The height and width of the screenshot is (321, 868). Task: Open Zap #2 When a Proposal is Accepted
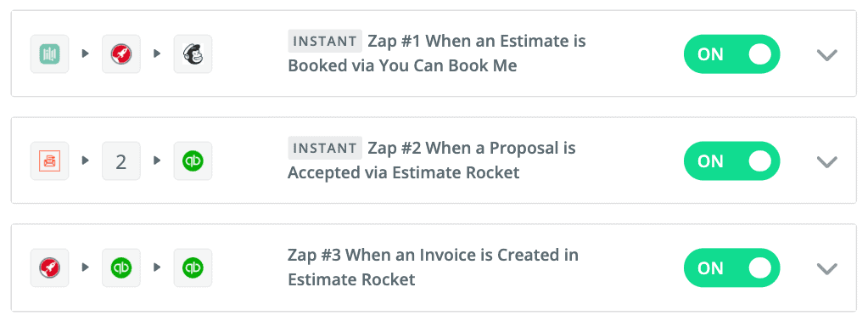pos(432,160)
